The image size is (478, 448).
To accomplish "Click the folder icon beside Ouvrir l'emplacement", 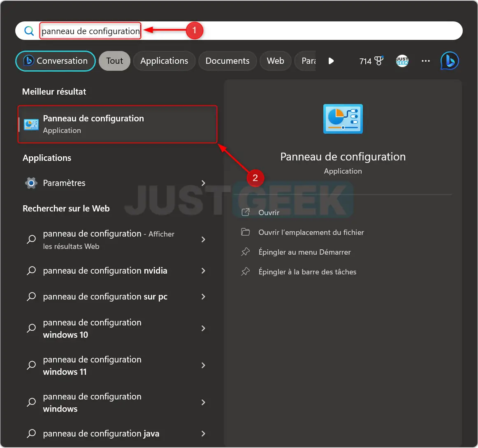I will tap(246, 232).
